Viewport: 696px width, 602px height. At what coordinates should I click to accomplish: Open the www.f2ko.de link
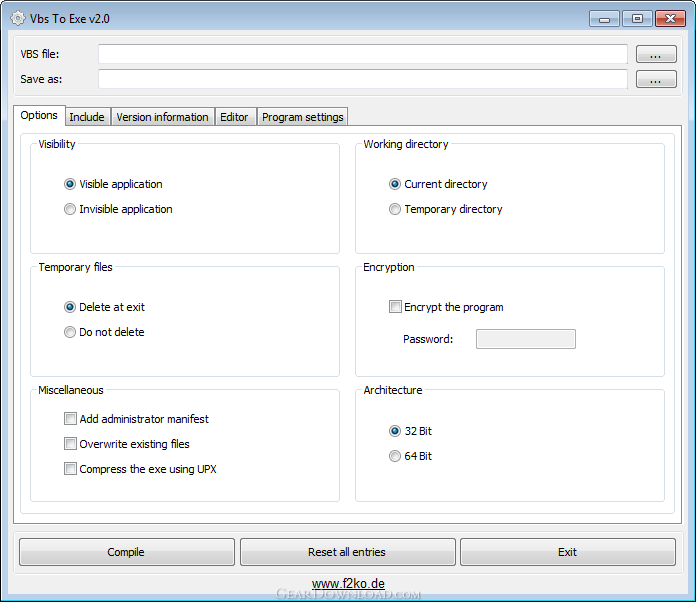348,583
